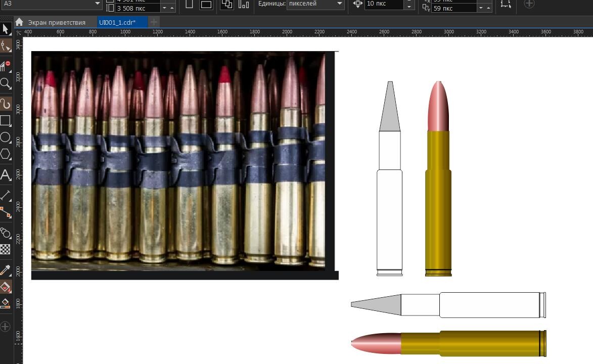This screenshot has height=364, width=593.
Task: Toggle treat all objects as filled
Action: click(226, 4)
